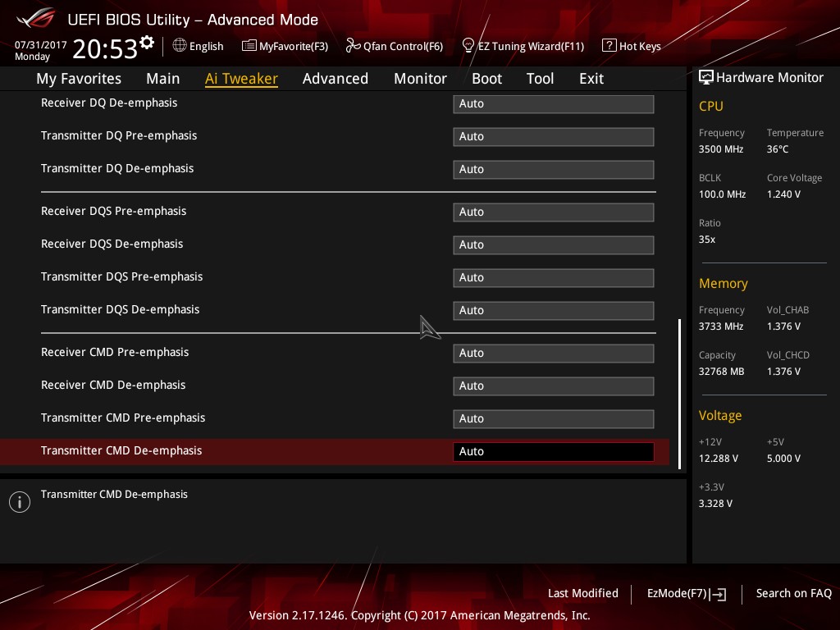Select Receiver CMD Pre-emphasis label
This screenshot has width=840, height=630.
[x=115, y=352]
